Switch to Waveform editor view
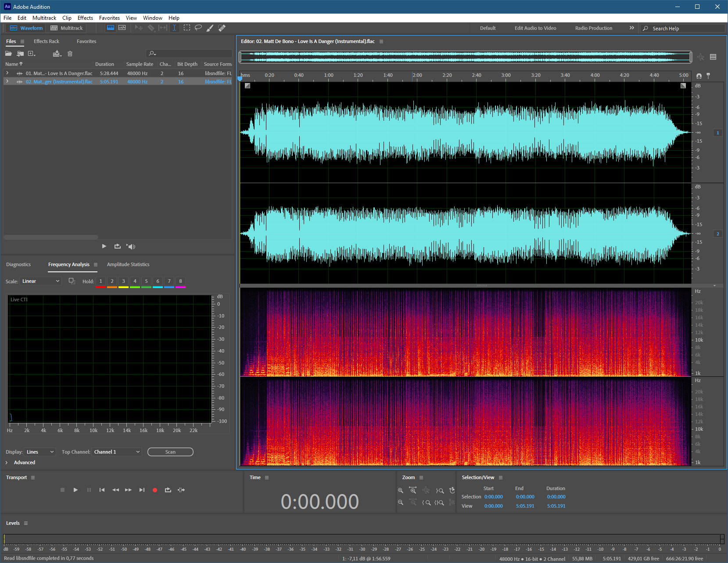 [26, 28]
